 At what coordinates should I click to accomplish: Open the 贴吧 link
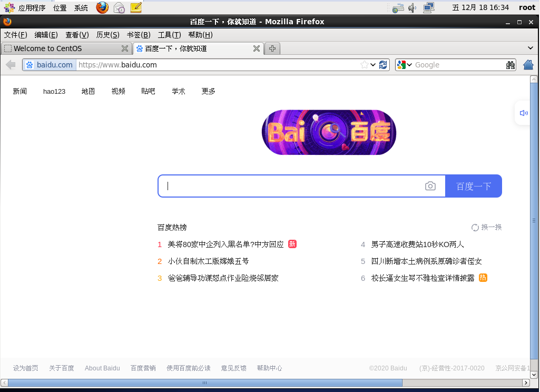(x=148, y=91)
